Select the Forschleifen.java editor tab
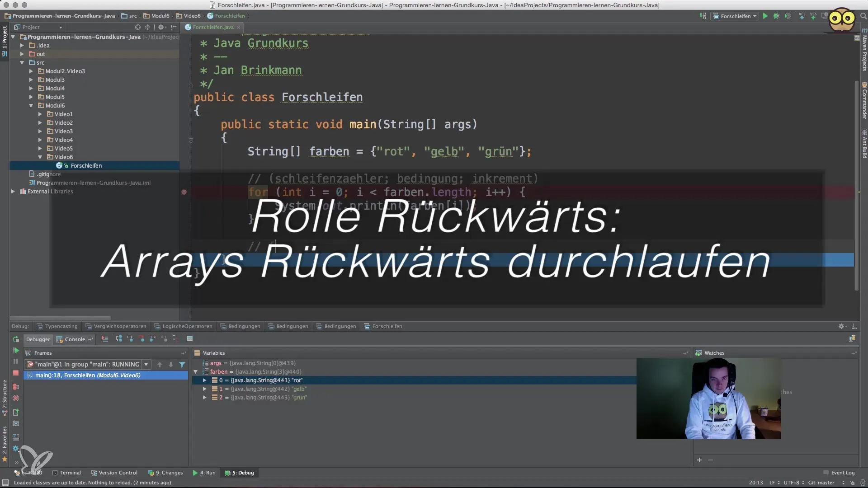The width and height of the screenshot is (868, 488). click(x=213, y=27)
